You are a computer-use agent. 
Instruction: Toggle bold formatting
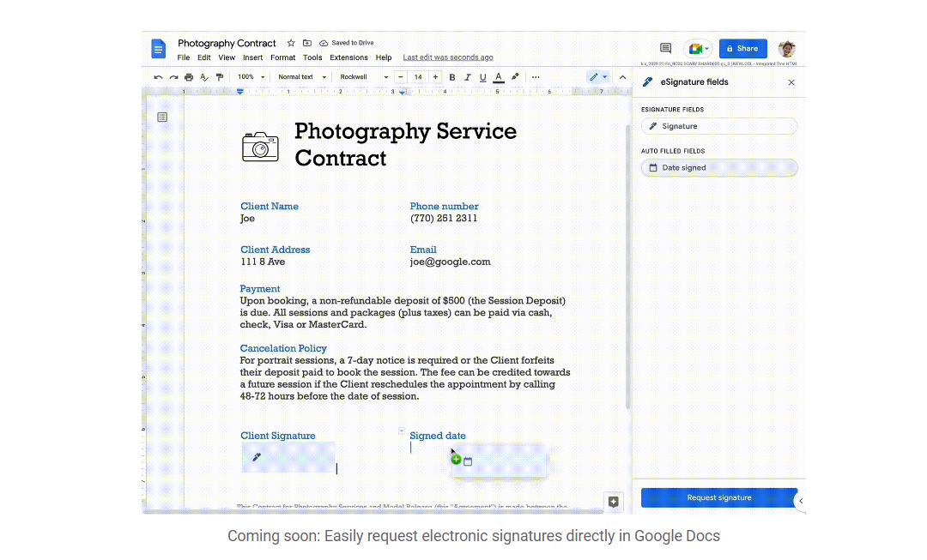[x=452, y=77]
